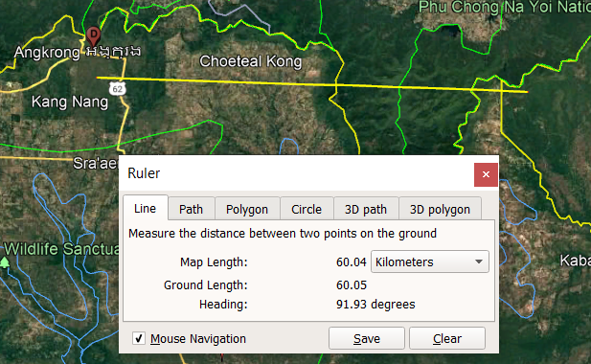Click the red D placemark pin
This screenshot has height=364, width=591.
(x=93, y=36)
